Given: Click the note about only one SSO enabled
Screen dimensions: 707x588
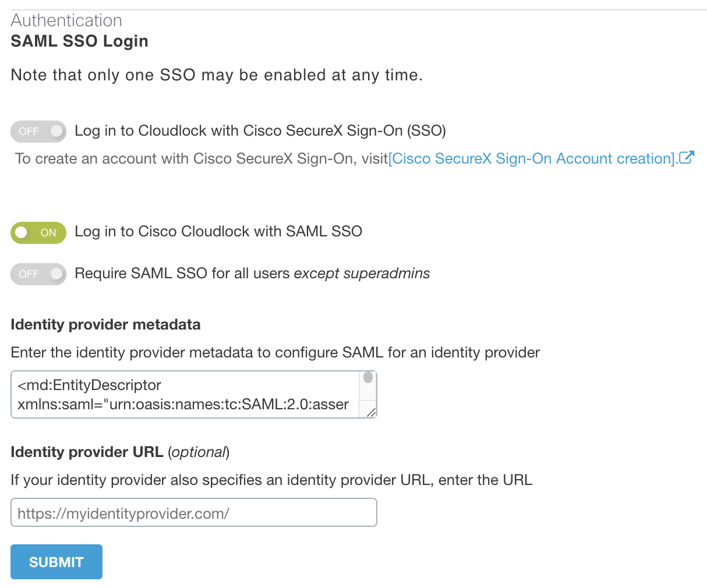Looking at the screenshot, I should coord(216,75).
